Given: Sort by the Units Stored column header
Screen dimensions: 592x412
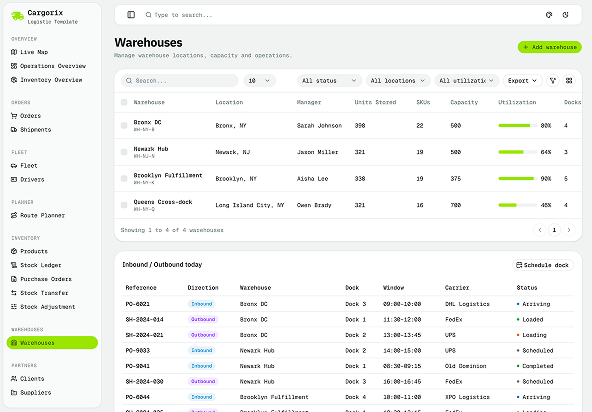Looking at the screenshot, I should tap(375, 102).
